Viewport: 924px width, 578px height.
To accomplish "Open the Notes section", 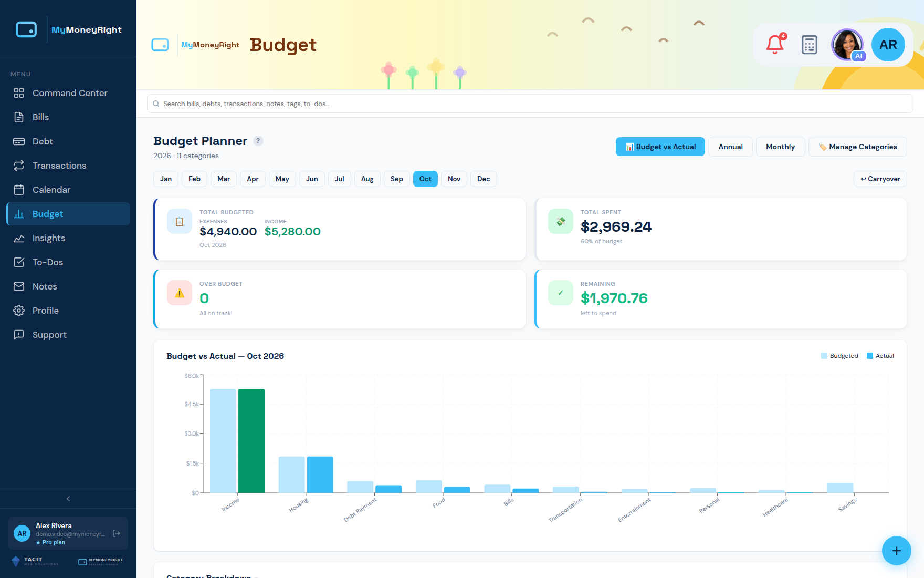I will 68,286.
